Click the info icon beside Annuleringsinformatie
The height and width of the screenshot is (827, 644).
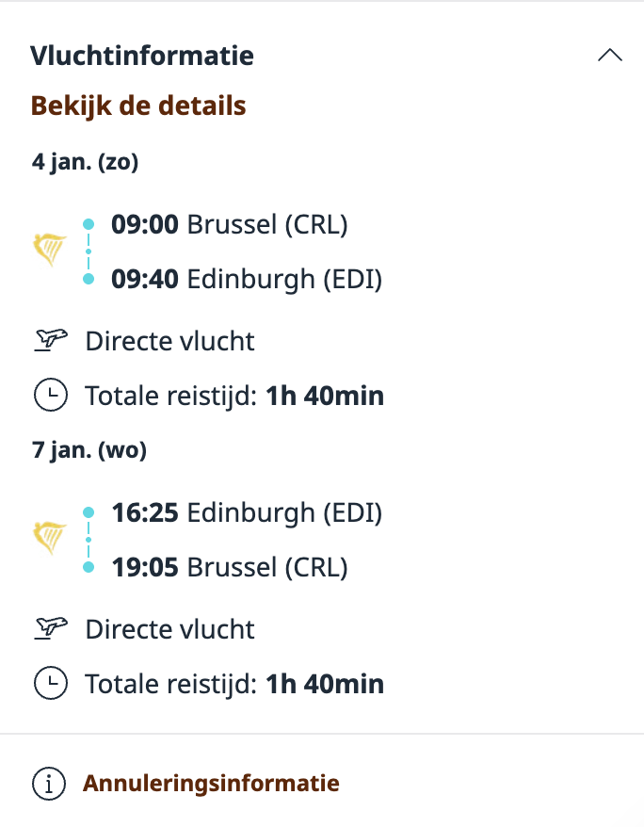coord(48,782)
